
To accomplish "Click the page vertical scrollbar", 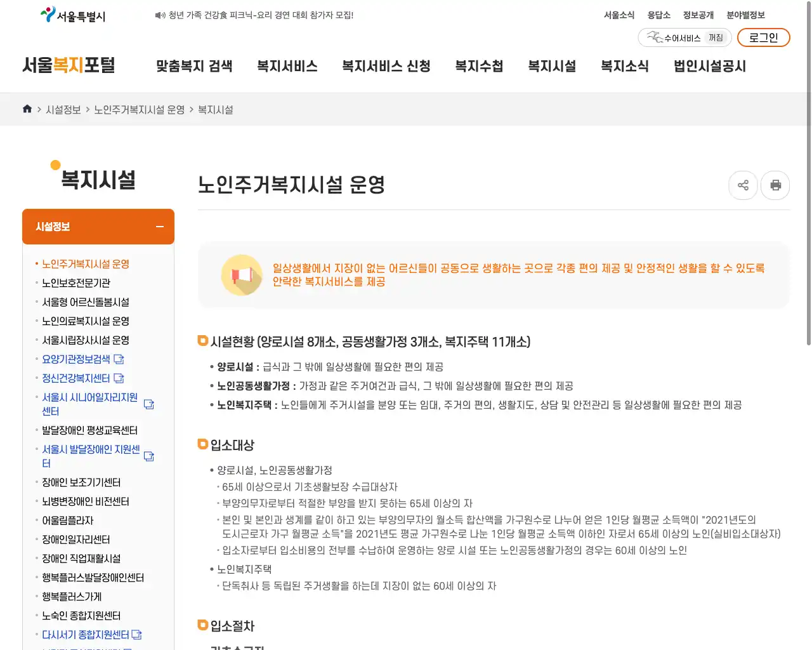I will point(808,175).
